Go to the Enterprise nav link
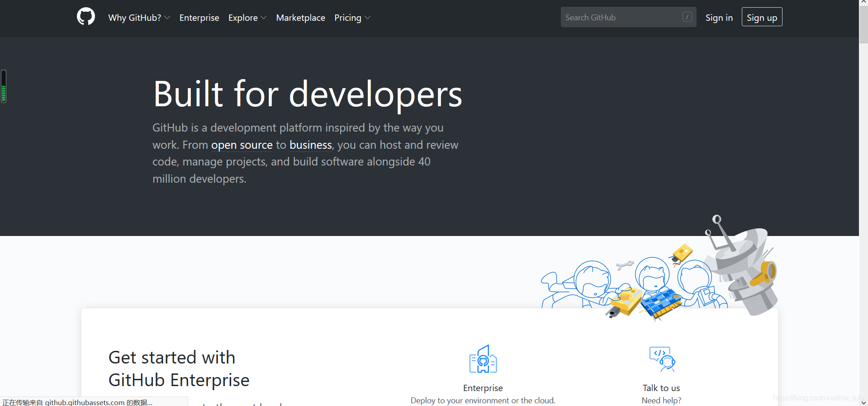The height and width of the screenshot is (406, 868). [199, 18]
